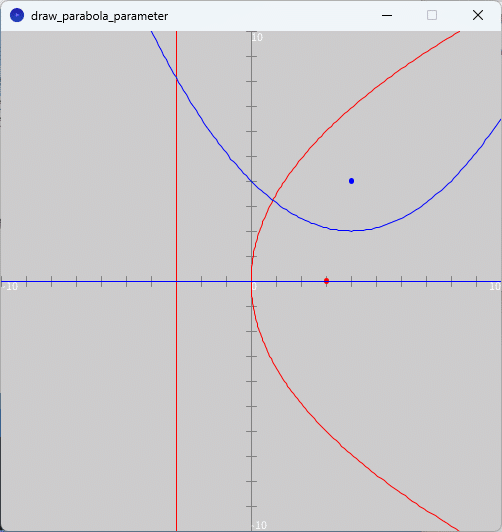Close the draw_parabola_parameter window

point(478,15)
